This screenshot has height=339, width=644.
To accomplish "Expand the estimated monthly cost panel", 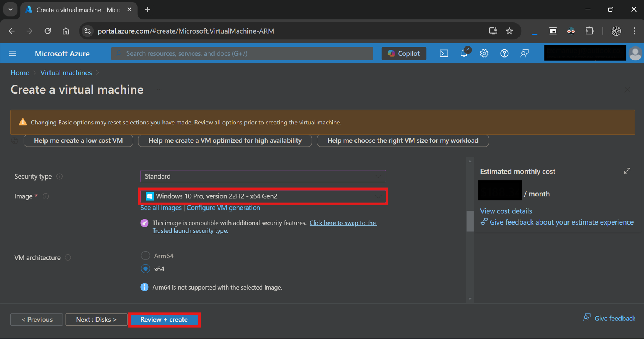I will [627, 171].
